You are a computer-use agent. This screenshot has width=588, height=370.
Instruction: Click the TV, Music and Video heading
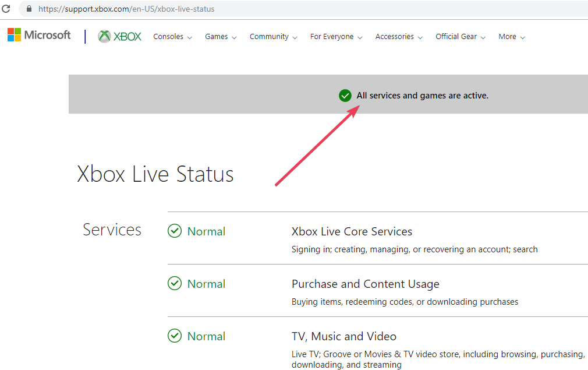(x=344, y=336)
